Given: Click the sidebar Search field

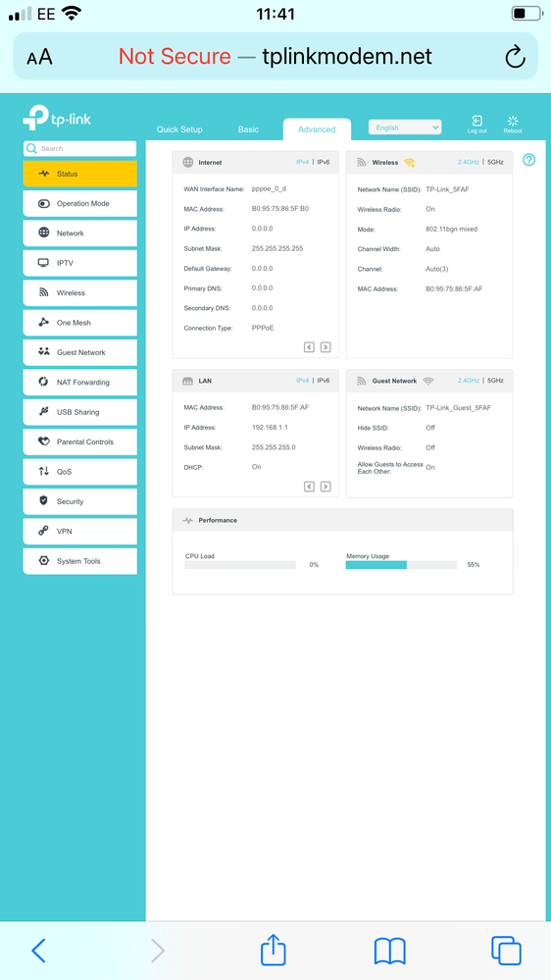Looking at the screenshot, I should 80,149.
